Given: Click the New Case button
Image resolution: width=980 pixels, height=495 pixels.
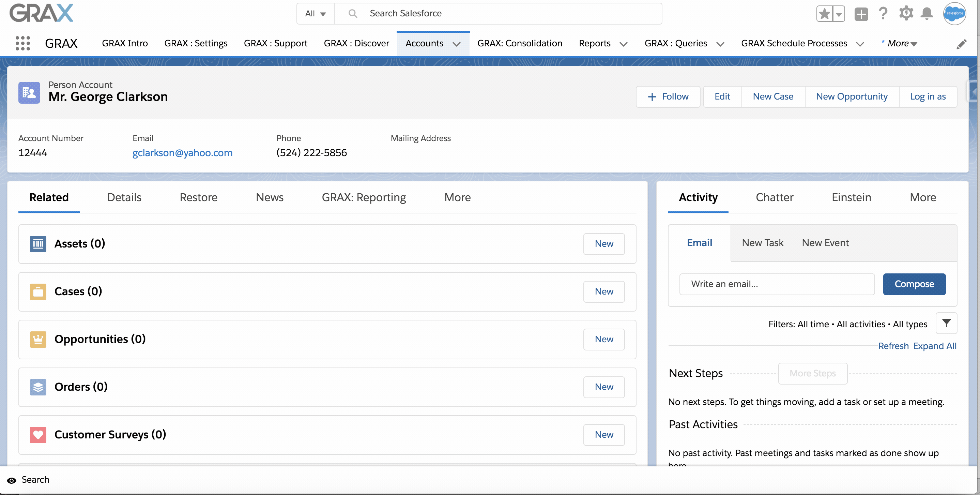Looking at the screenshot, I should point(773,96).
